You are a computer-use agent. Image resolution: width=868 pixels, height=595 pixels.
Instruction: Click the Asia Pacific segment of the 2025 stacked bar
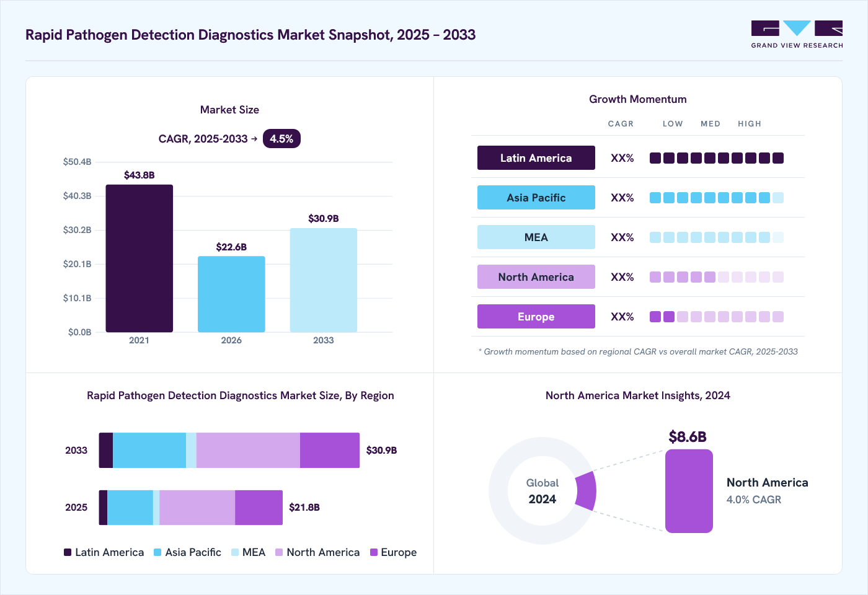130,508
